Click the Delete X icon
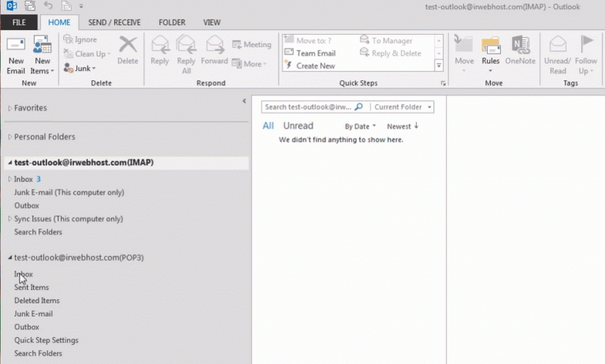Image resolution: width=605 pixels, height=364 pixels. coord(128,45)
